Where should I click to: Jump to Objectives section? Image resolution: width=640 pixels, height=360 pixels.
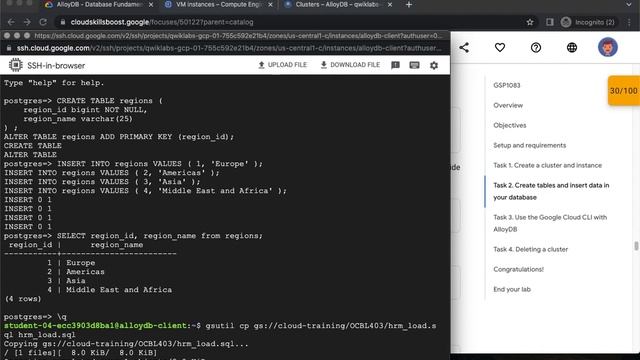[x=509, y=125]
